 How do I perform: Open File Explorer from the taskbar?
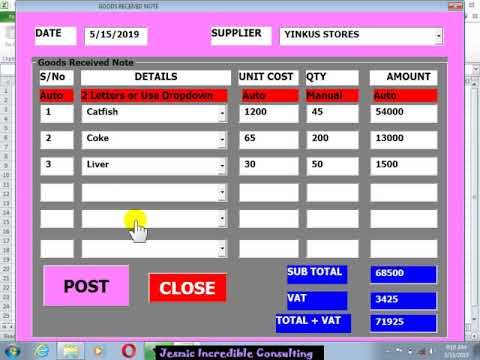[71, 351]
